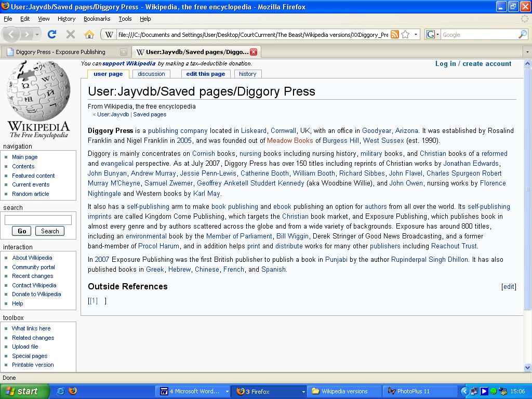
Task: Open the Rupinderpal Singh Dhillon link
Action: coord(430,260)
